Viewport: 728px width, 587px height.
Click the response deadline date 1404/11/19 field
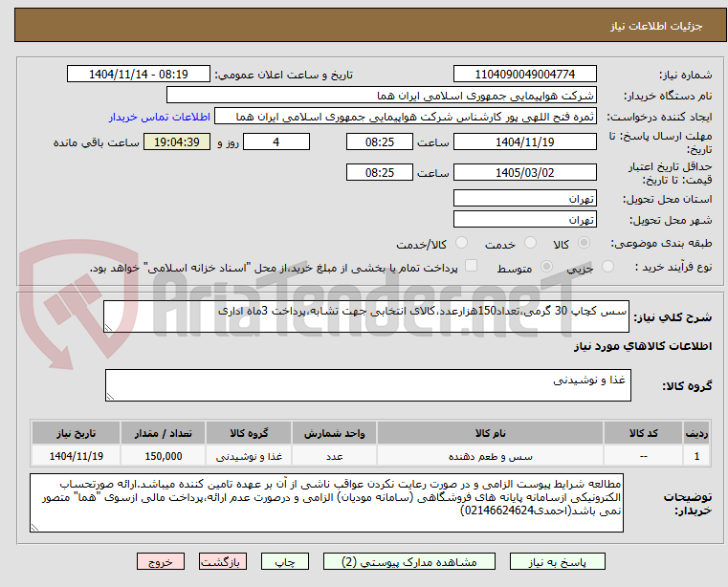point(524,142)
